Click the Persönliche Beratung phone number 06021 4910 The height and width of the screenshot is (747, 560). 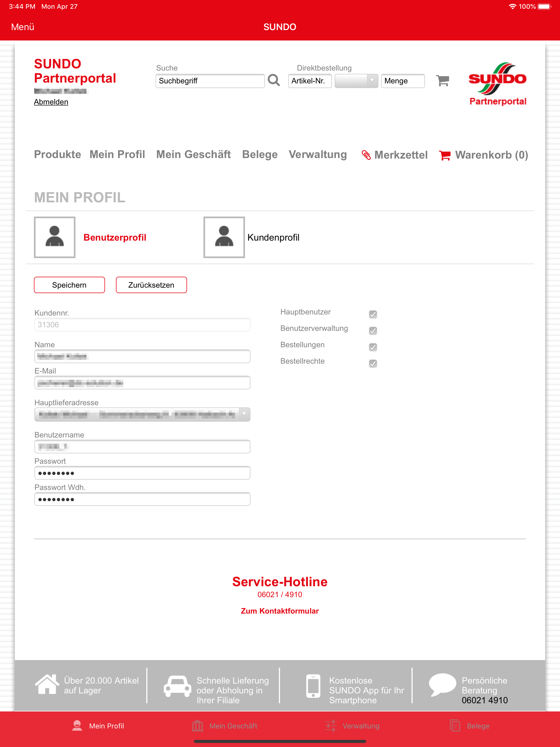pyautogui.click(x=485, y=701)
